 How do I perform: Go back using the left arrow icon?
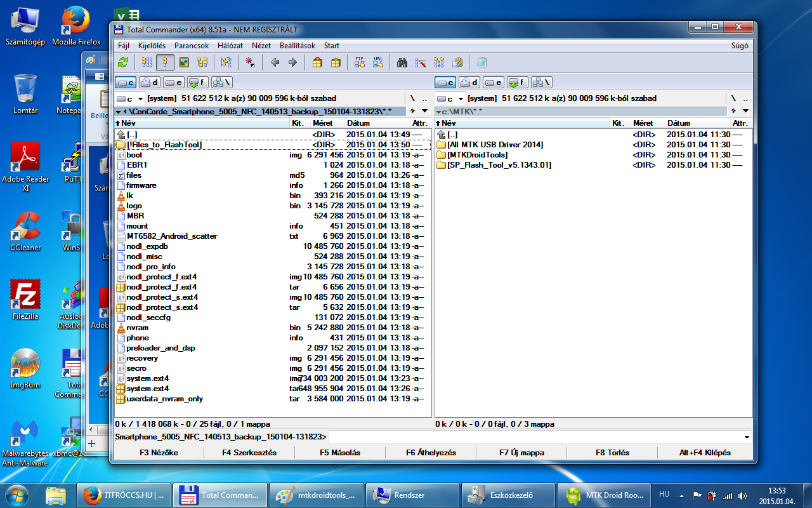[275, 62]
